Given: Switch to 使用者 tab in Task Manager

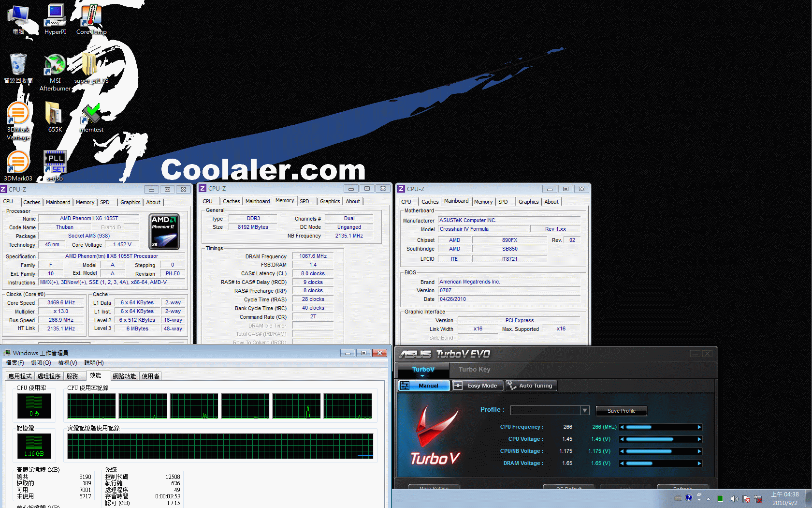Looking at the screenshot, I should point(151,376).
